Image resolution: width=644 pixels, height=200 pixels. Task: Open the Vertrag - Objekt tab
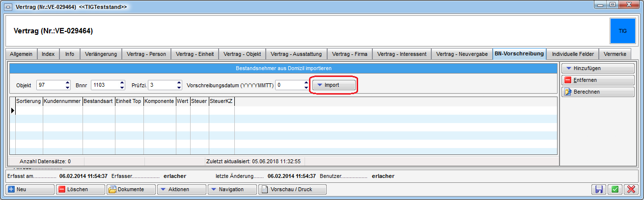(242, 54)
